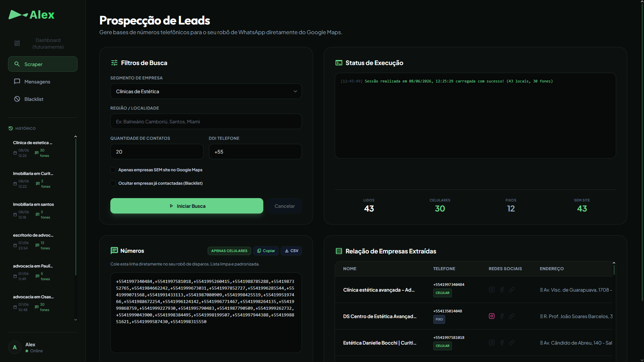Open the Blacklist section

tap(43, 99)
